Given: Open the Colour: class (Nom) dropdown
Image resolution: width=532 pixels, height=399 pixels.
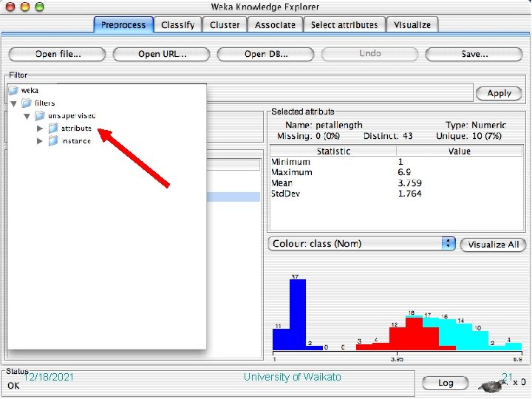Looking at the screenshot, I should (x=361, y=244).
